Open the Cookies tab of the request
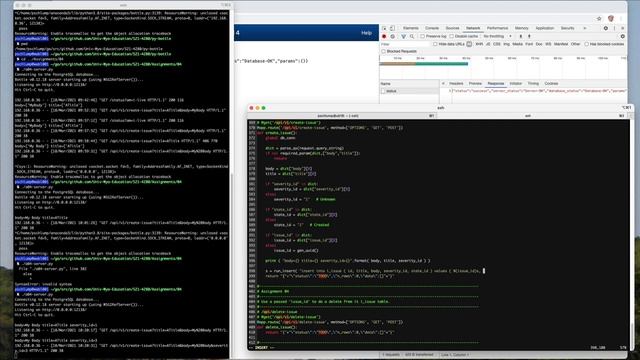 (x=551, y=83)
